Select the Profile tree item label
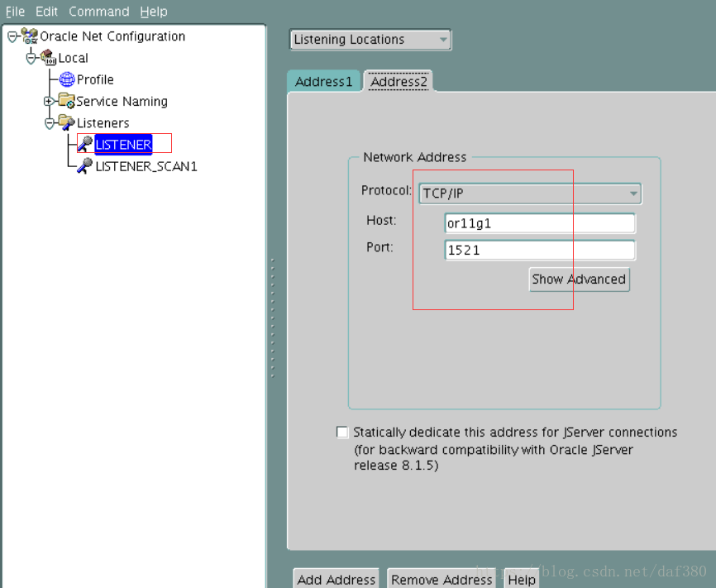This screenshot has width=716, height=588. pyautogui.click(x=95, y=79)
